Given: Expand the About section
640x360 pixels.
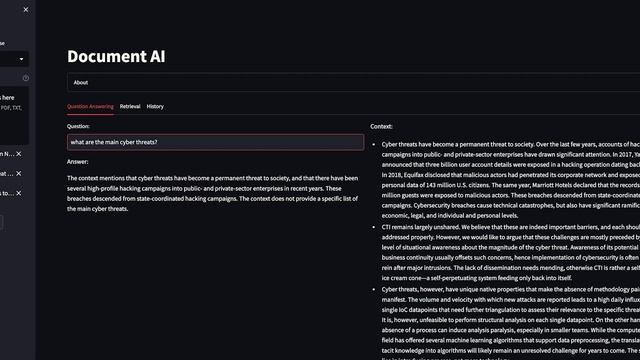Looking at the screenshot, I should [x=353, y=82].
